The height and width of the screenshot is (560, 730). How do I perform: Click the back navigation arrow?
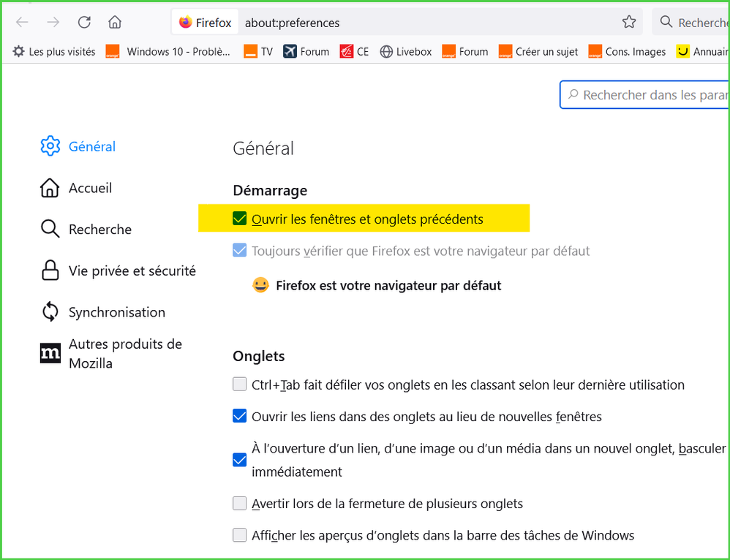point(22,22)
